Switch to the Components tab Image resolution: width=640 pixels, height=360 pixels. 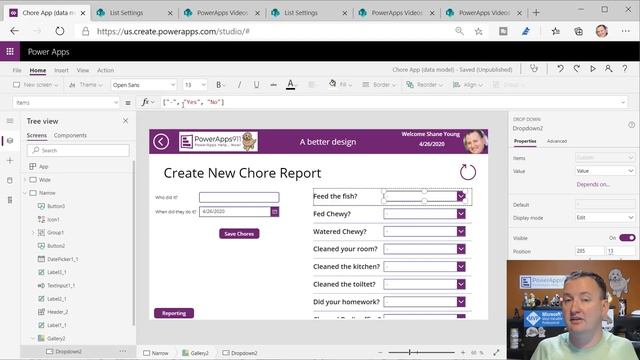70,135
